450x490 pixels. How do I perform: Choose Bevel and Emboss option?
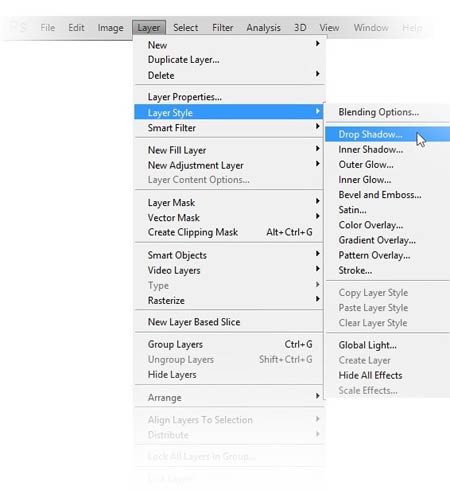coord(387,195)
